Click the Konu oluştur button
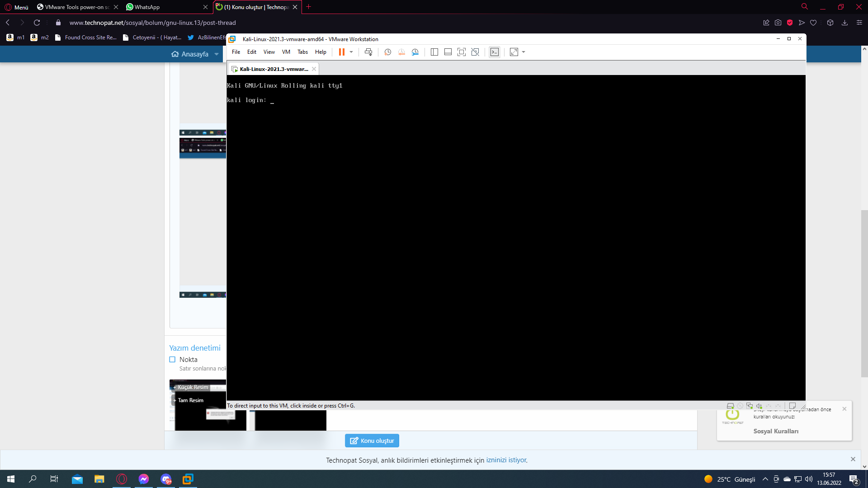The height and width of the screenshot is (488, 868). (372, 441)
